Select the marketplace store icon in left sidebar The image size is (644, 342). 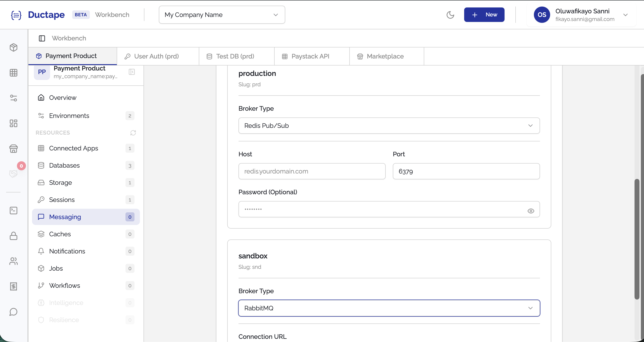[x=14, y=149]
